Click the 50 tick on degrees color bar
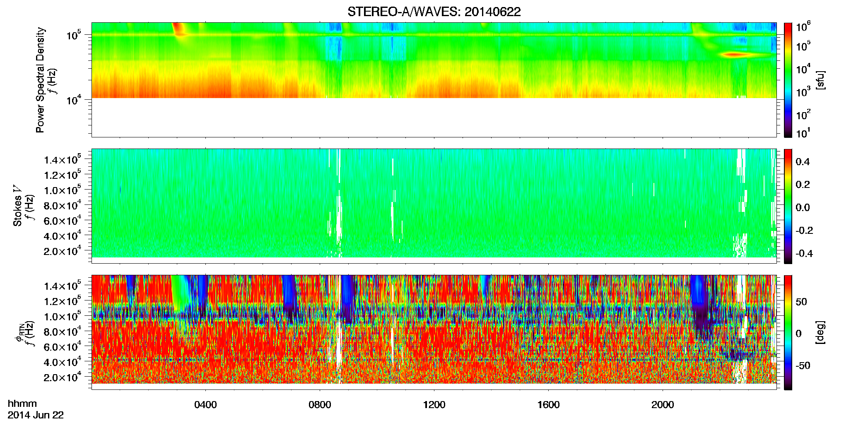Viewport: 868px width, 447px height. tap(801, 302)
